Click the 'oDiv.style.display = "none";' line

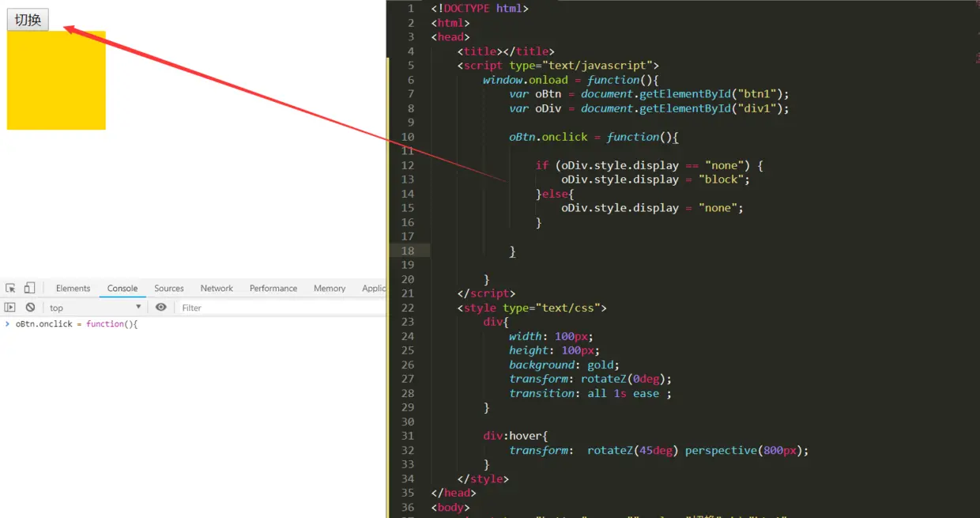(652, 208)
